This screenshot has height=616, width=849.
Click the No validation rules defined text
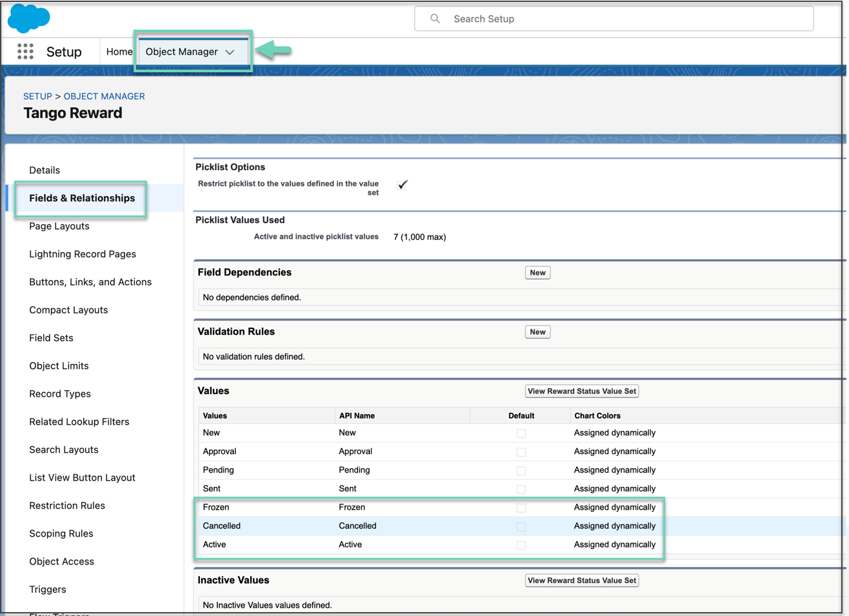[x=254, y=357]
